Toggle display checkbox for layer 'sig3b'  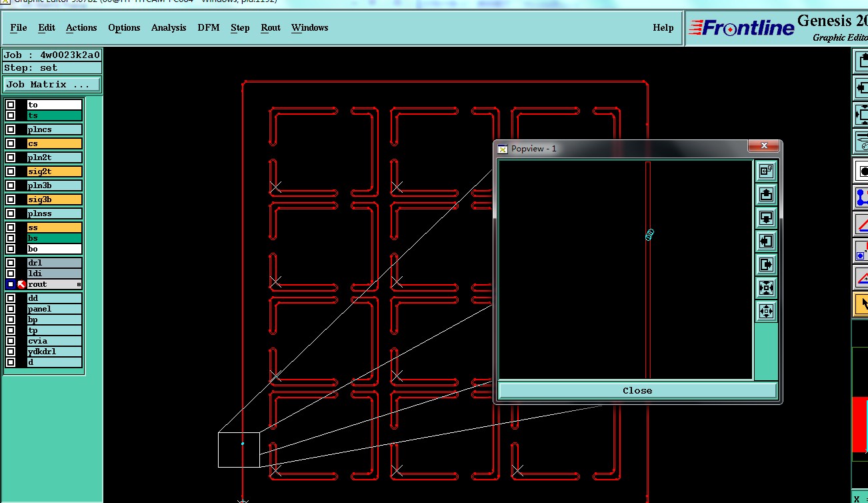click(11, 199)
